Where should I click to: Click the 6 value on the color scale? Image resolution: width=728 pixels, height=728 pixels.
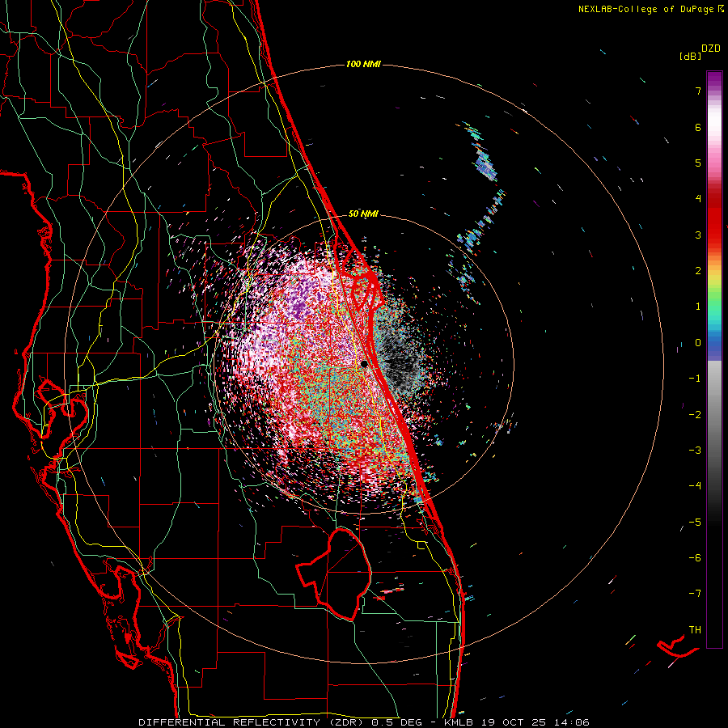698,127
